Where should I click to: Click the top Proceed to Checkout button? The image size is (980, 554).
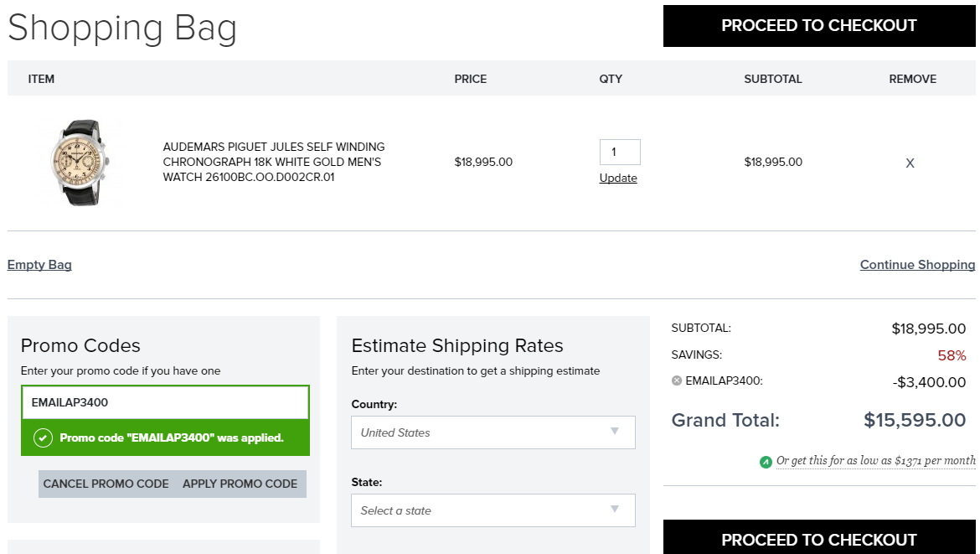pos(818,26)
